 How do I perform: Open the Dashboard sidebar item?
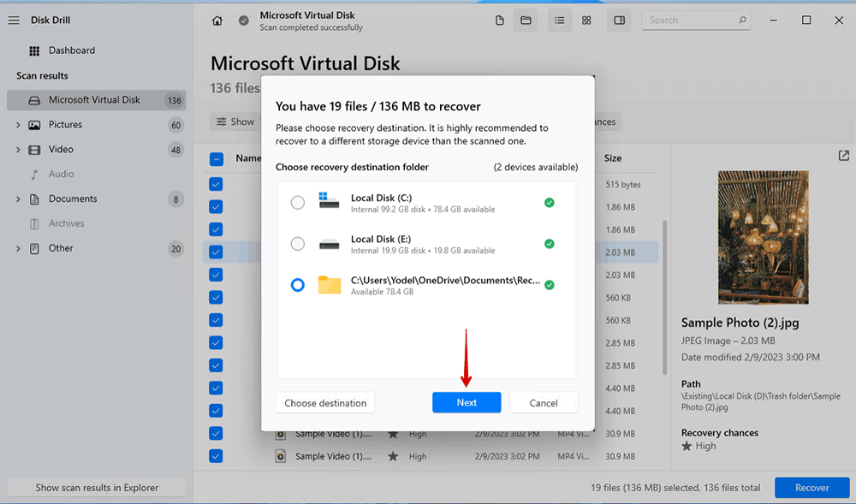pos(71,50)
